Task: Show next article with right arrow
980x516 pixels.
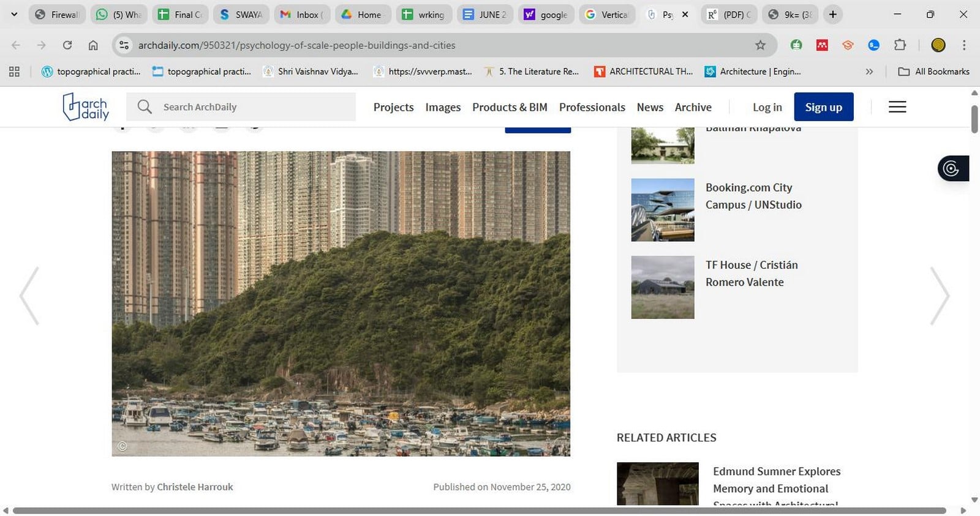Action: tap(940, 296)
